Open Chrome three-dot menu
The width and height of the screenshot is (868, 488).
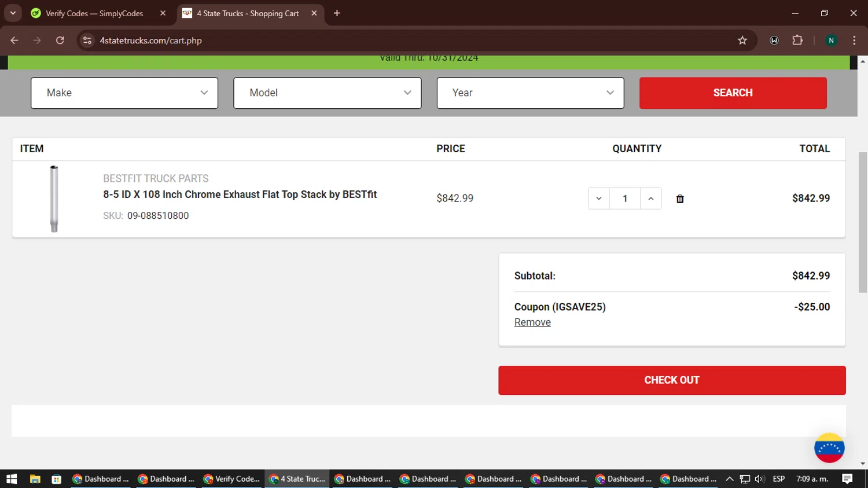pyautogui.click(x=854, y=41)
